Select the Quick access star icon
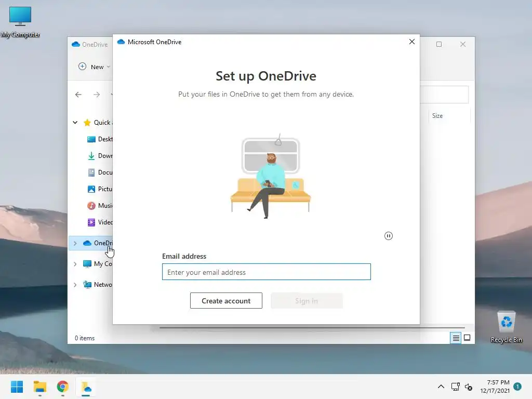532x399 pixels. coord(87,123)
